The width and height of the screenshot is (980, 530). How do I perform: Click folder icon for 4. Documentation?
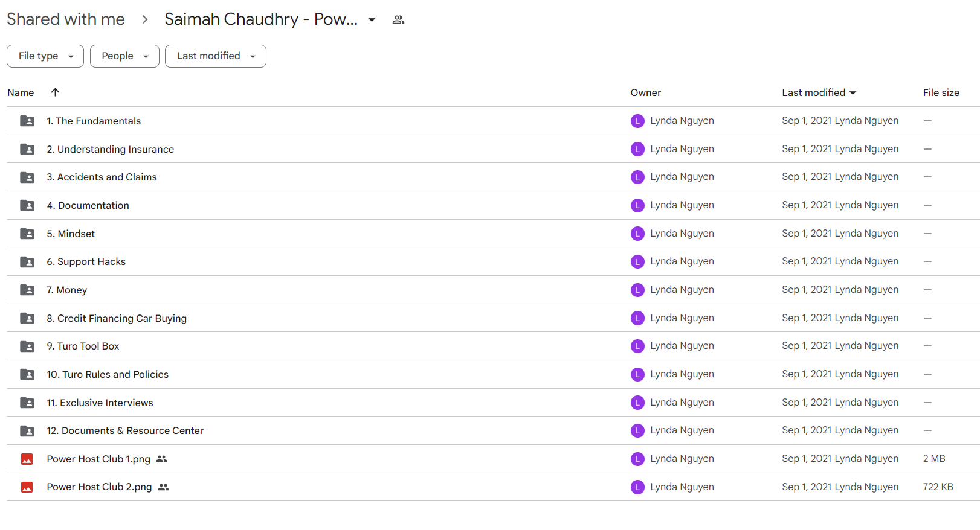point(27,205)
